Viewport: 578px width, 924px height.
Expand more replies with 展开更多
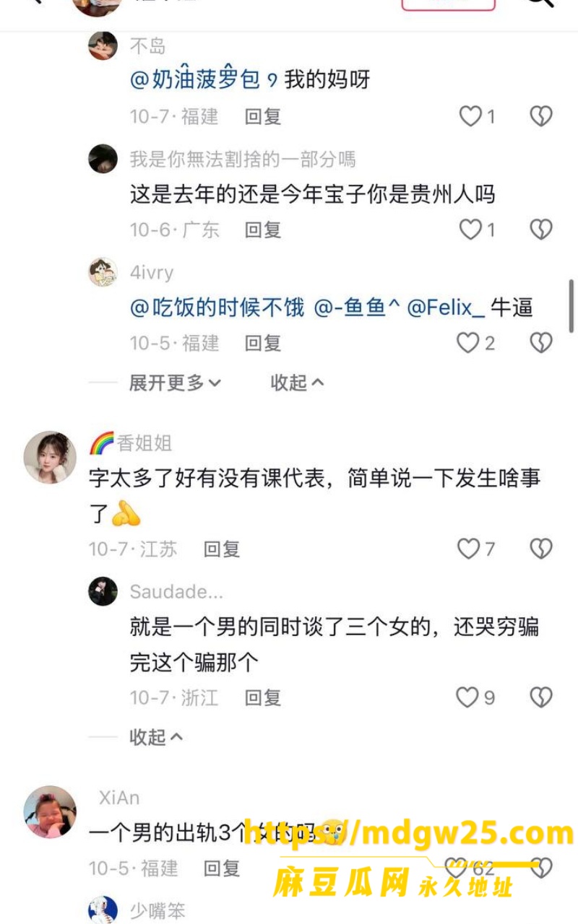[175, 383]
